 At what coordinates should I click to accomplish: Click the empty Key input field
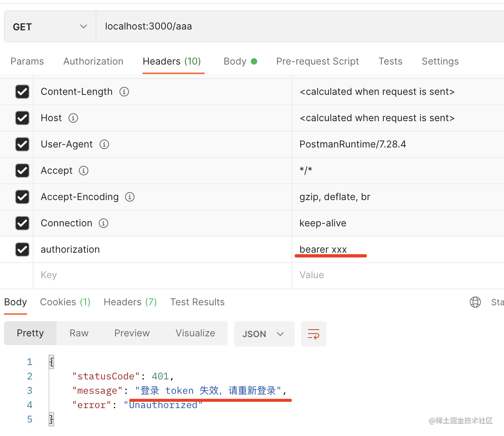[x=159, y=275]
